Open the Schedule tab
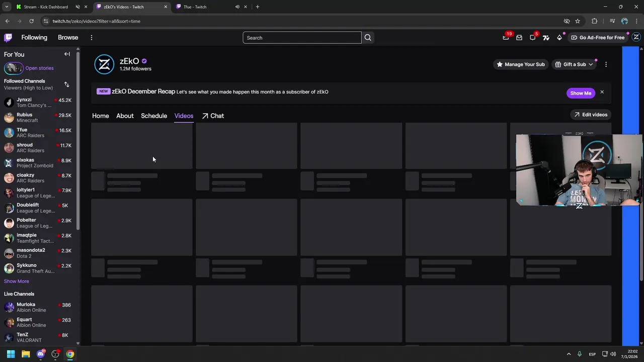644x362 pixels. coord(154,116)
